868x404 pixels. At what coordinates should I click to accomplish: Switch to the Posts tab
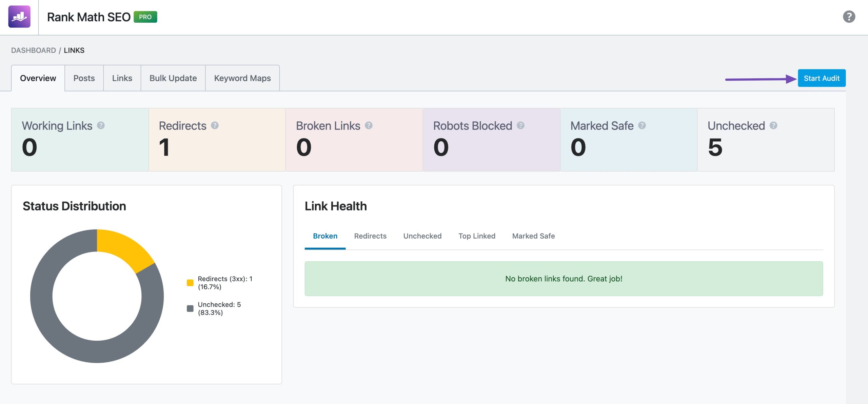(x=84, y=78)
